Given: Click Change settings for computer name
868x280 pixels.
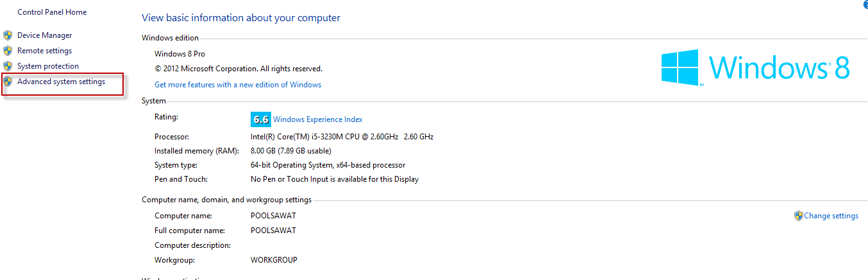Looking at the screenshot, I should (831, 216).
